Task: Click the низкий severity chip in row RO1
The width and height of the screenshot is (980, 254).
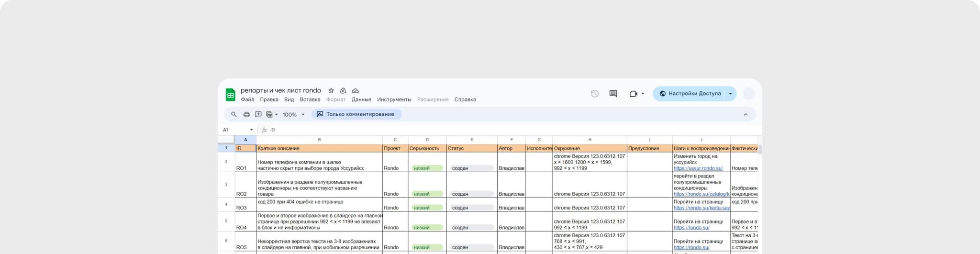Action: pyautogui.click(x=427, y=168)
